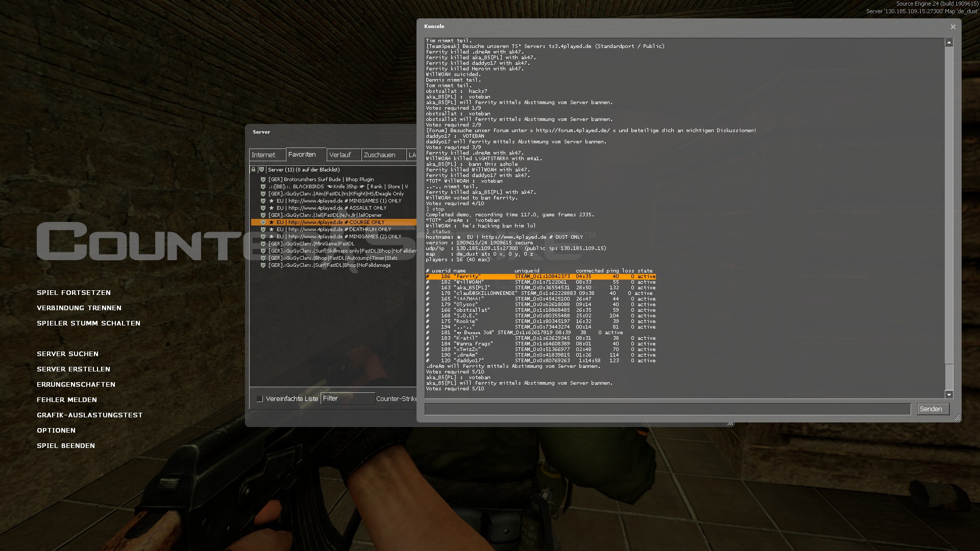Select 4played ASSAULT ONLY server row

334,208
